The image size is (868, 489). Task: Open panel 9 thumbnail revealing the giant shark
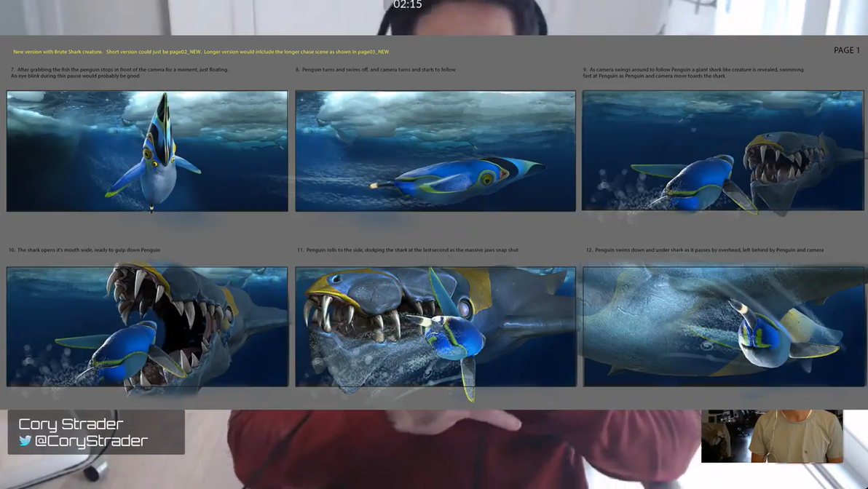722,151
